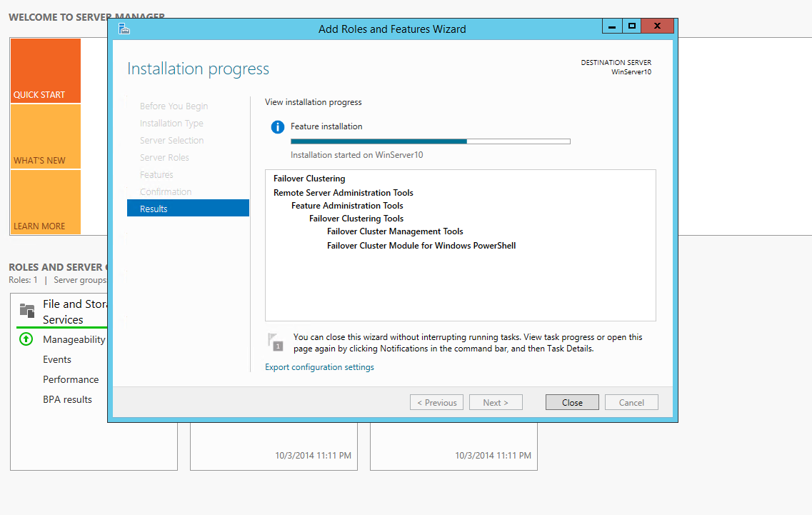Screen dimensions: 812x515
Task: Switch to the WHAT'S NEW tile
Action: [x=45, y=136]
